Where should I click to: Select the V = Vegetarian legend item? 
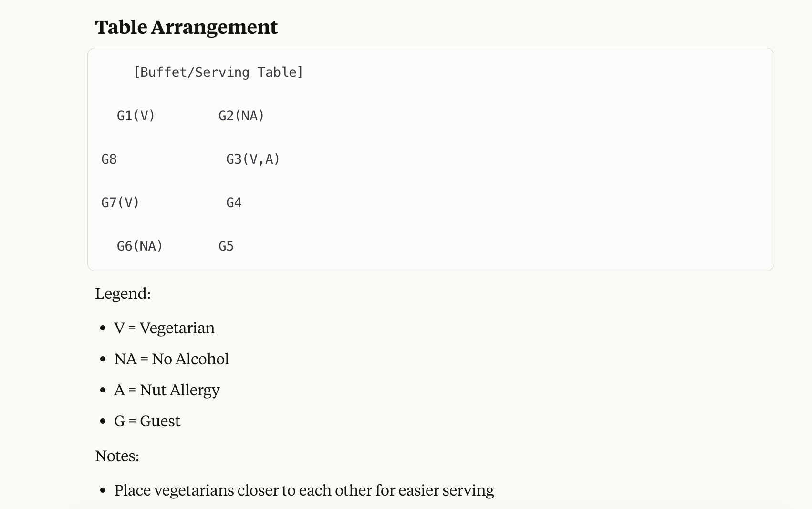pos(164,328)
